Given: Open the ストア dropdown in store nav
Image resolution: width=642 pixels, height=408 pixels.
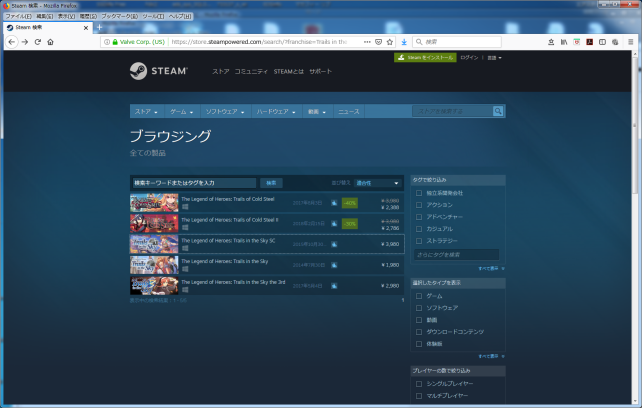Looking at the screenshot, I should [x=147, y=111].
